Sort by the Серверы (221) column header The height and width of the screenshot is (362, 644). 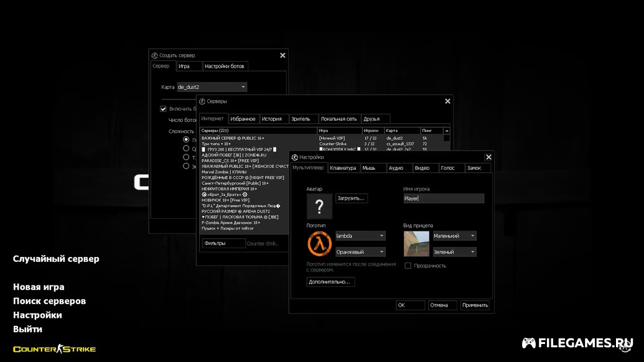(258, 131)
